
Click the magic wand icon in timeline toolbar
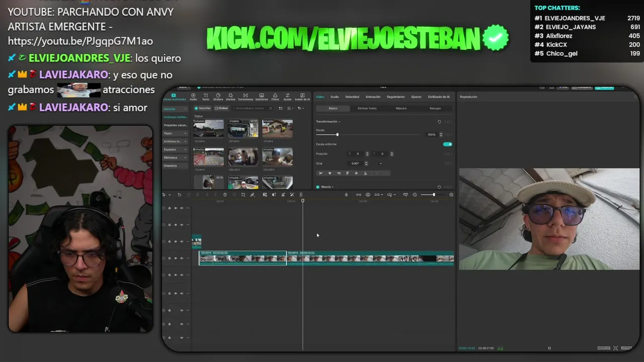pos(292,195)
